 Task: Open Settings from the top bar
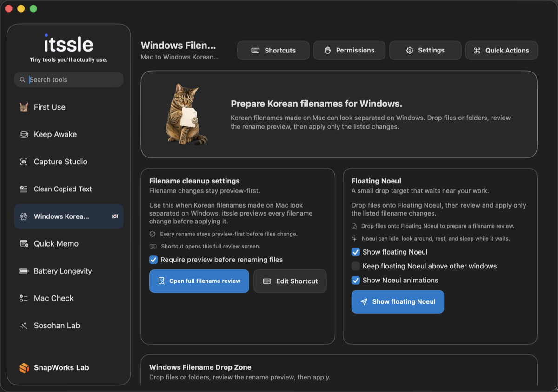[x=425, y=51]
